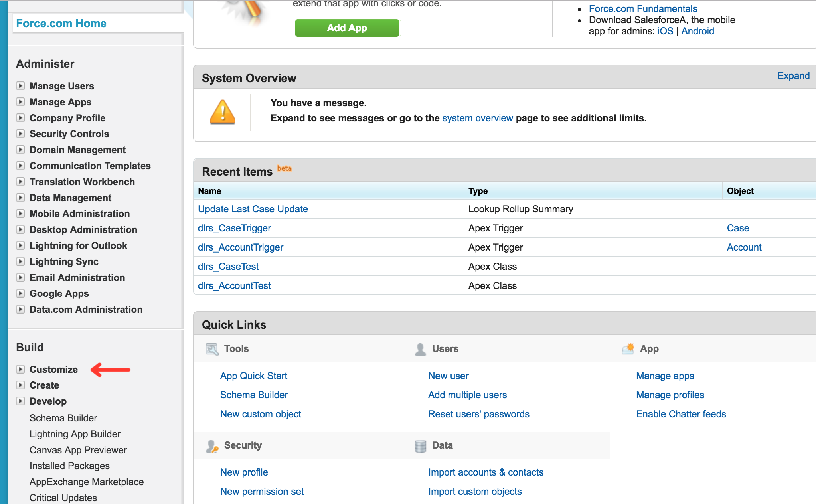816x504 pixels.
Task: Open New permission set quick link
Action: pyautogui.click(x=262, y=492)
